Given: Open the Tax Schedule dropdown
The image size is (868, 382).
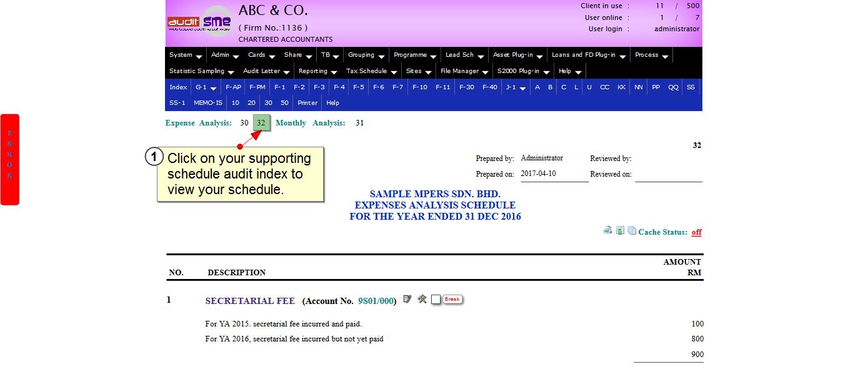Looking at the screenshot, I should pos(371,71).
